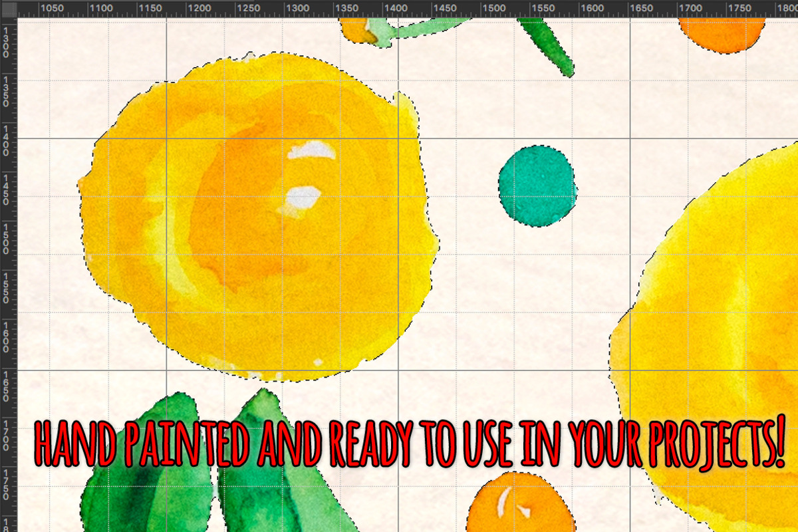Pick the 1600 label on the horizontal ruler

pyautogui.click(x=593, y=9)
